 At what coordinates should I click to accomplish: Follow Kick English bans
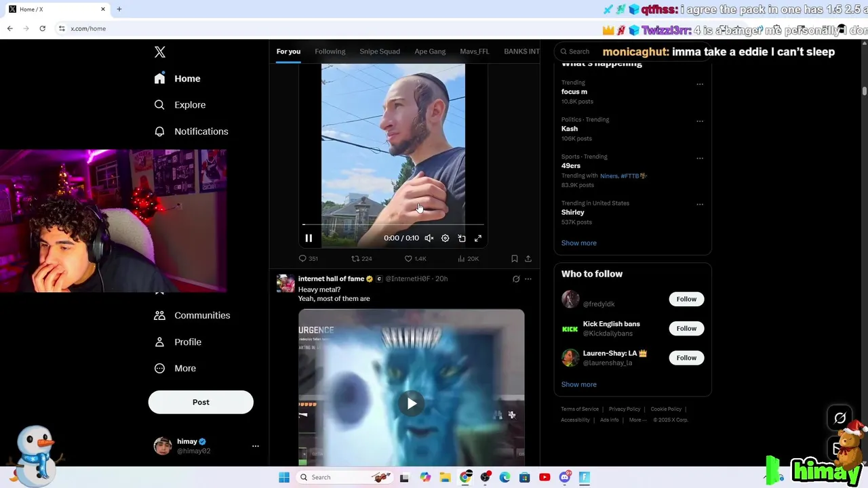click(x=686, y=328)
